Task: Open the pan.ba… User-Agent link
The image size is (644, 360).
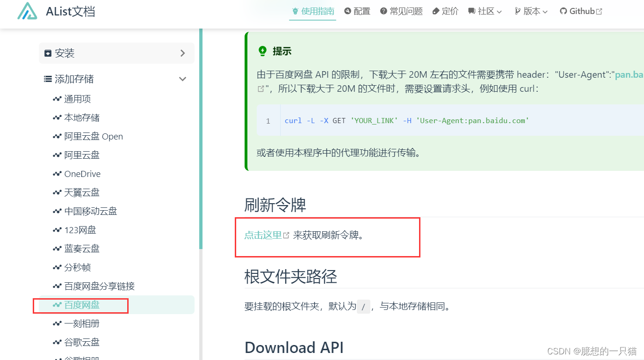Action: (x=630, y=75)
